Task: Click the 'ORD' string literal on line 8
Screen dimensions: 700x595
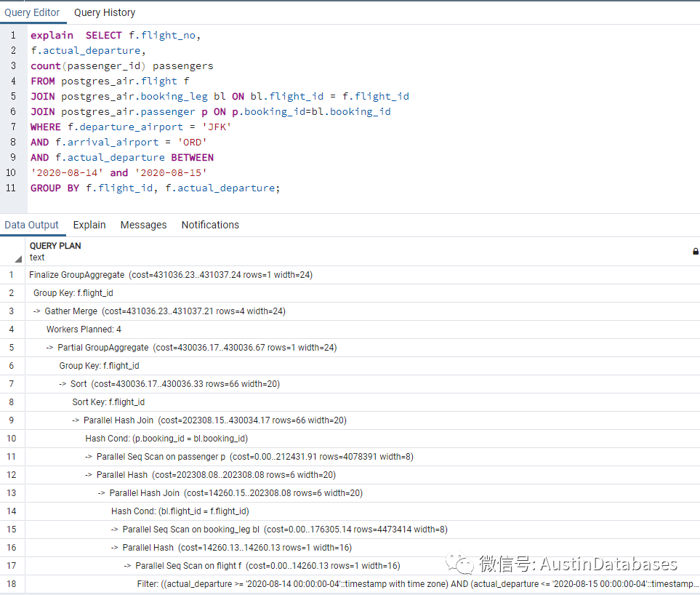Action: point(192,142)
